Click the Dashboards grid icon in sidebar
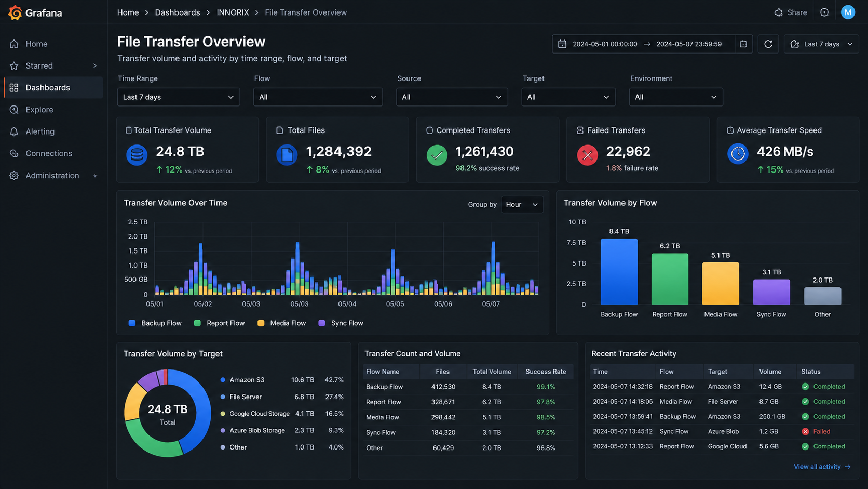This screenshot has height=489, width=868. (14, 88)
